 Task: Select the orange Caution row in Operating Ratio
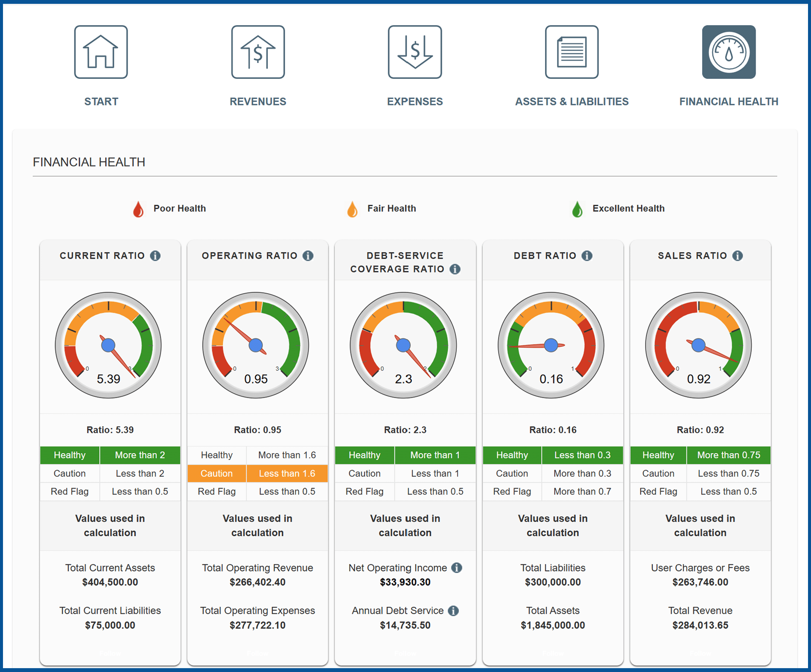257,474
